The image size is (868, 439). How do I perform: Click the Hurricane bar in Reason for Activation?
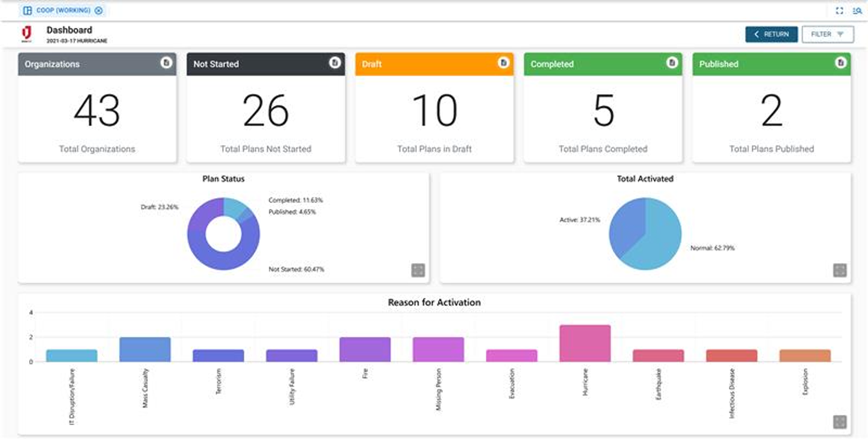click(x=586, y=342)
